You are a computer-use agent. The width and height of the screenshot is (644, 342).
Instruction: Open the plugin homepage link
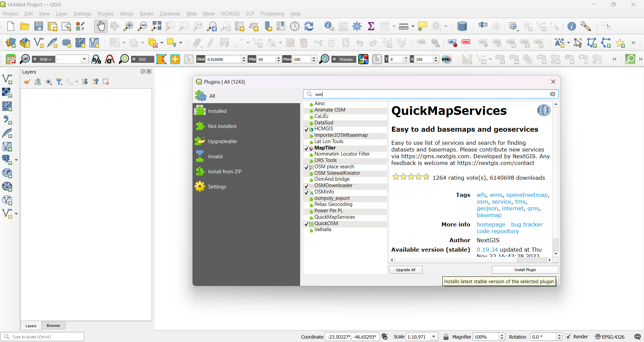point(491,224)
